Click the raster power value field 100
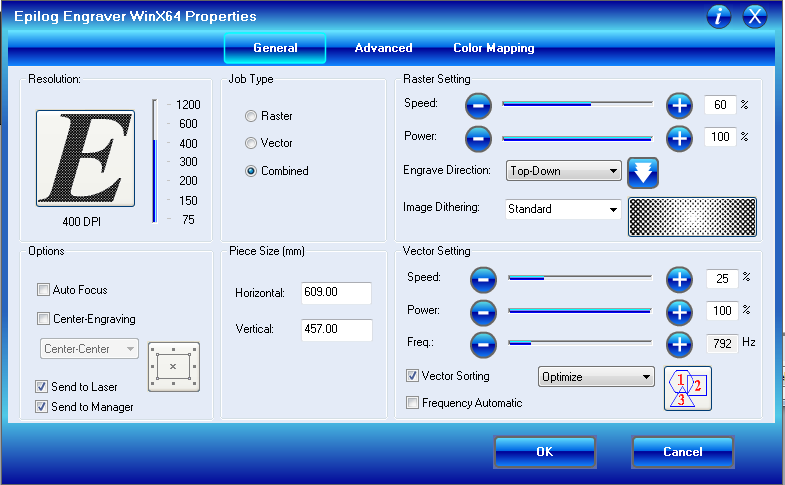This screenshot has height=485, width=785. pyautogui.click(x=720, y=137)
